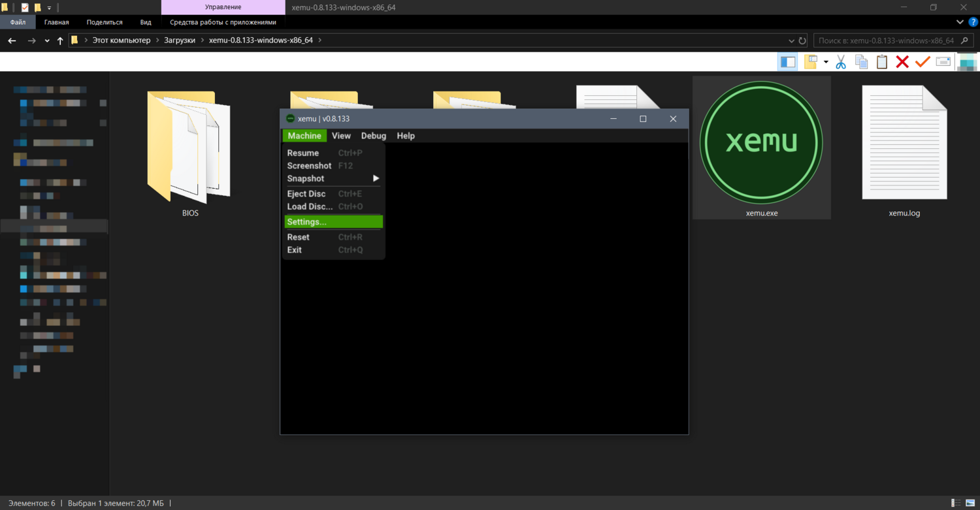Open the xemu.exe application icon
Screen dimensions: 980x510
click(761, 142)
